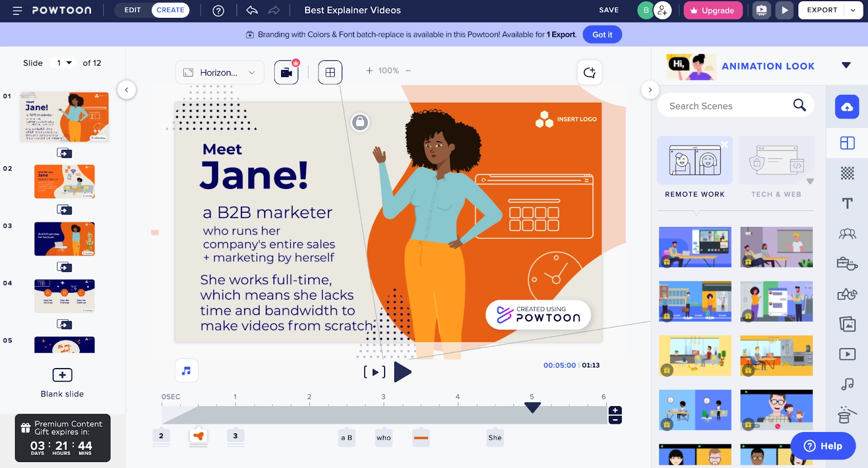This screenshot has width=868, height=468.
Task: Click the SAVE button
Action: coord(609,10)
